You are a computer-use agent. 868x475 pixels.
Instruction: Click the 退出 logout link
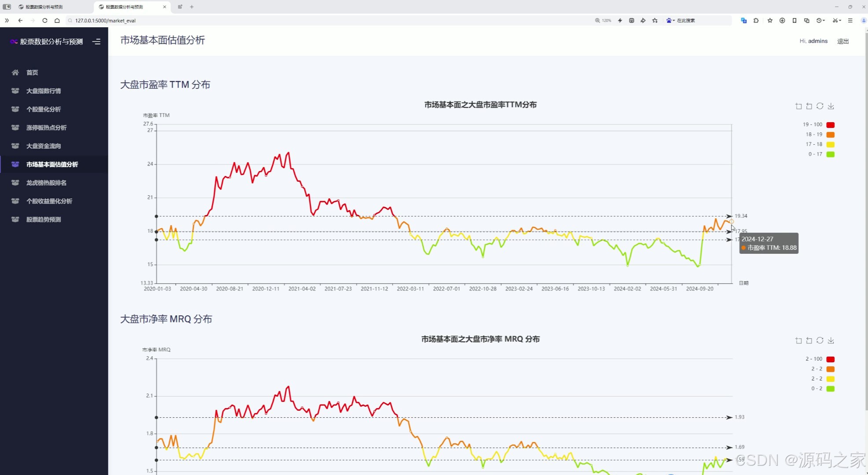(x=842, y=41)
